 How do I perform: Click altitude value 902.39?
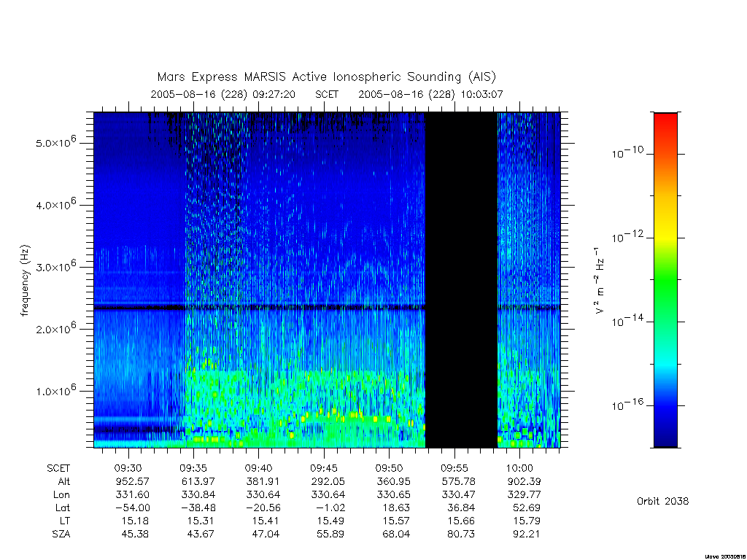click(x=524, y=481)
